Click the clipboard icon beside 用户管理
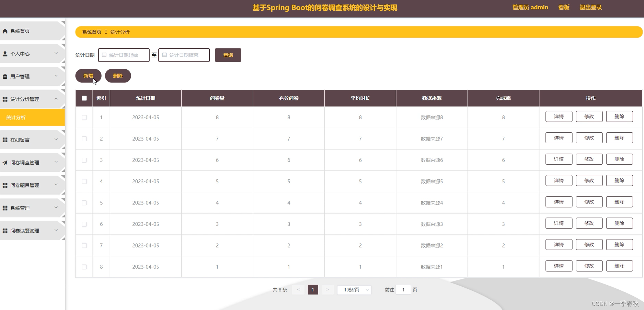Image resolution: width=644 pixels, height=310 pixels. 5,77
